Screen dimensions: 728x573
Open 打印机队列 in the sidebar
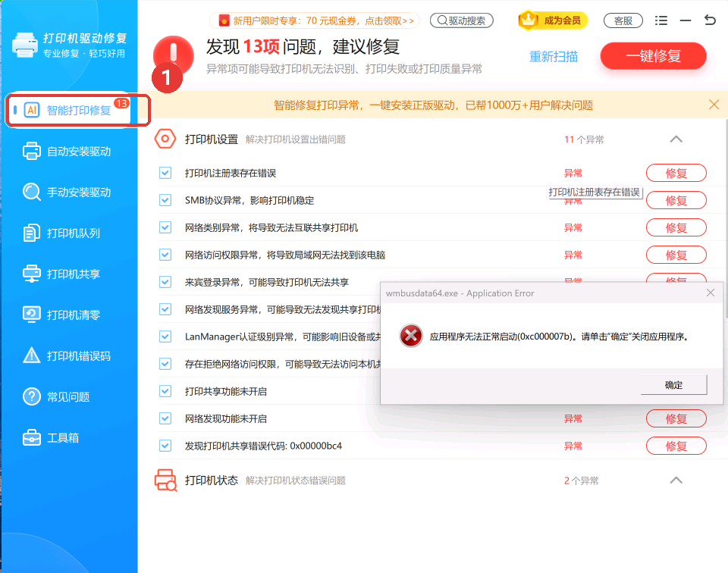pos(61,233)
